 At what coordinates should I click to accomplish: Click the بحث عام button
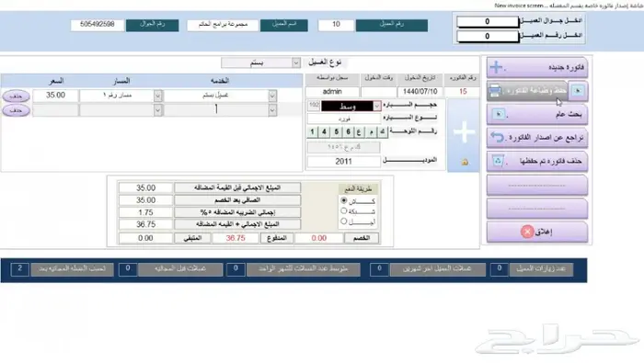pyautogui.click(x=537, y=114)
